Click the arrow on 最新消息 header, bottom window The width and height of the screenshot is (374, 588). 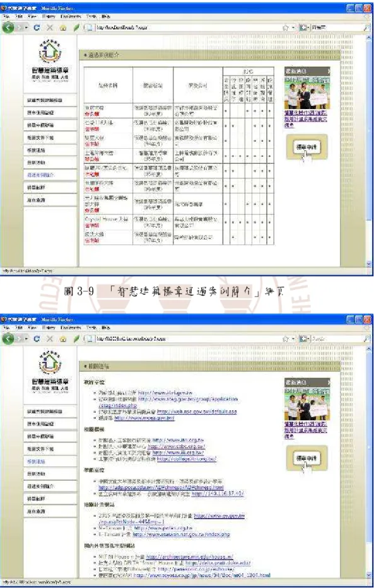pyautogui.click(x=328, y=383)
